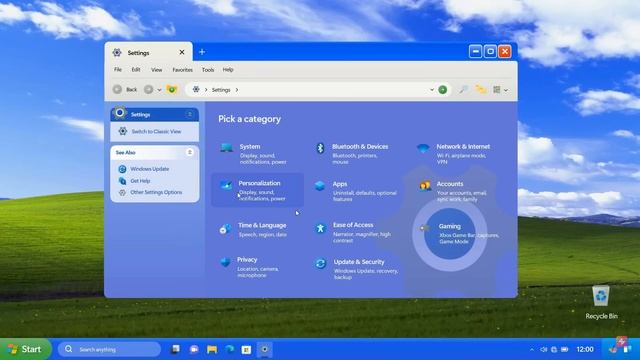Open the Gaming category
This screenshot has width=640, height=360.
[459, 233]
